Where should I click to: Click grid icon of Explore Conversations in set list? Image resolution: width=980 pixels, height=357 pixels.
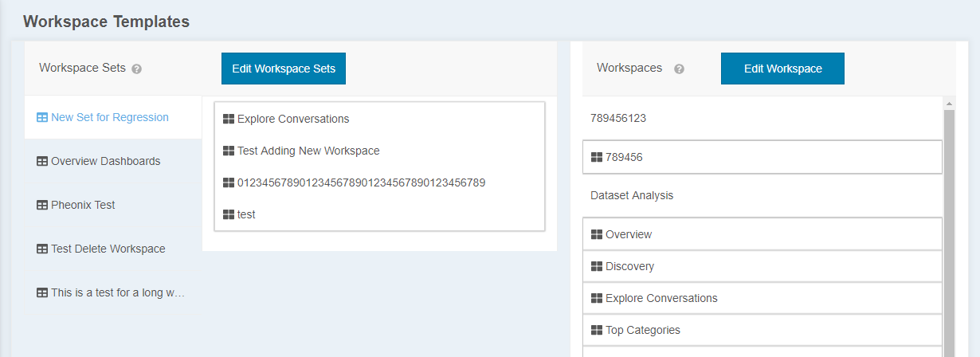[x=229, y=119]
